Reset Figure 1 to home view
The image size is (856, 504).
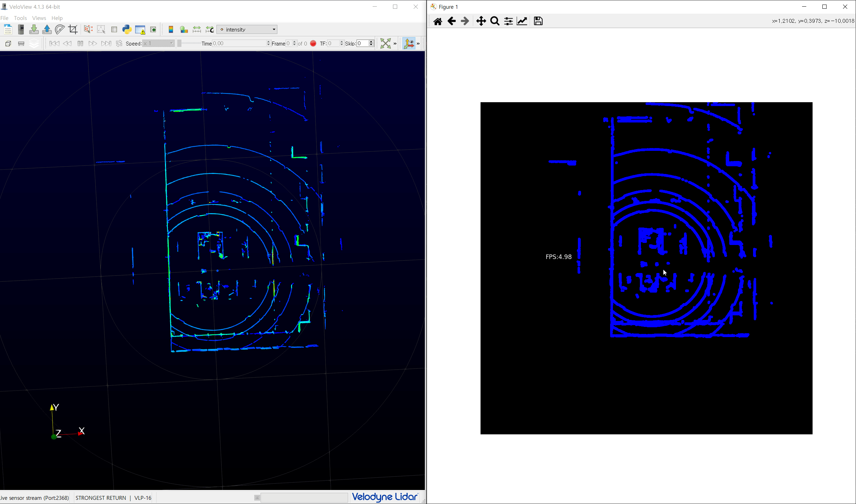click(437, 21)
